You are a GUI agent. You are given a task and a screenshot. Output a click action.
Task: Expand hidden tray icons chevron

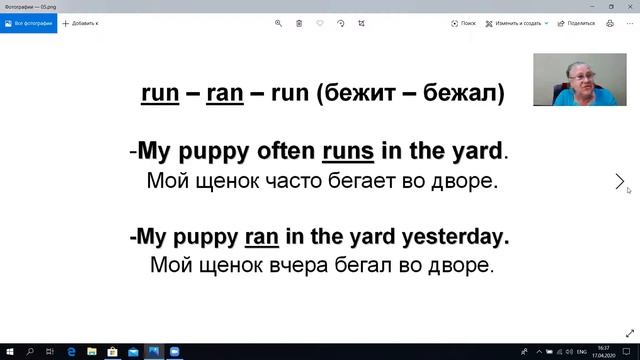539,351
